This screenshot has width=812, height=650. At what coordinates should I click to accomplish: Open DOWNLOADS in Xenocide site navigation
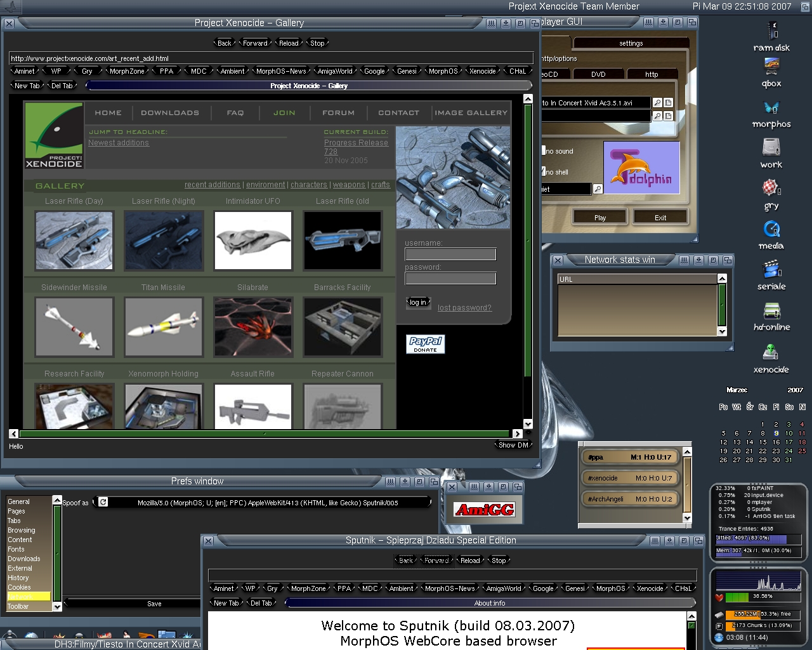(x=170, y=112)
